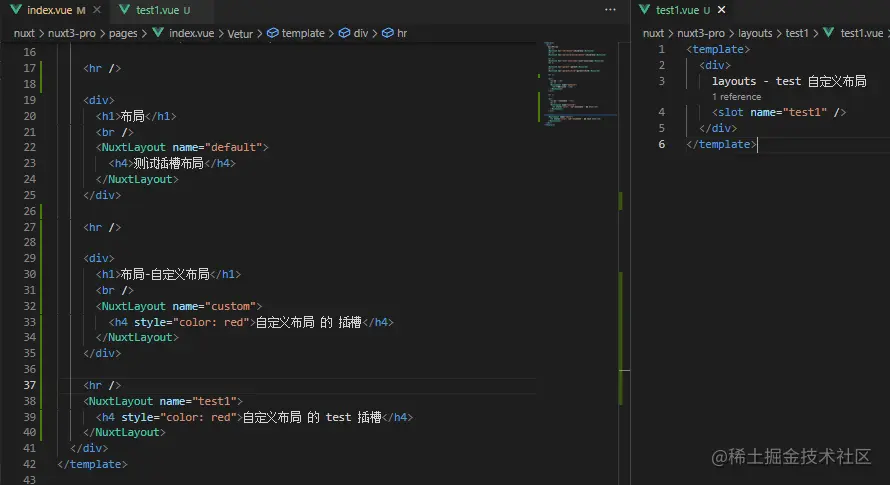Click the Vue icon on right test1.vue tab
The image size is (890, 485).
coord(644,10)
